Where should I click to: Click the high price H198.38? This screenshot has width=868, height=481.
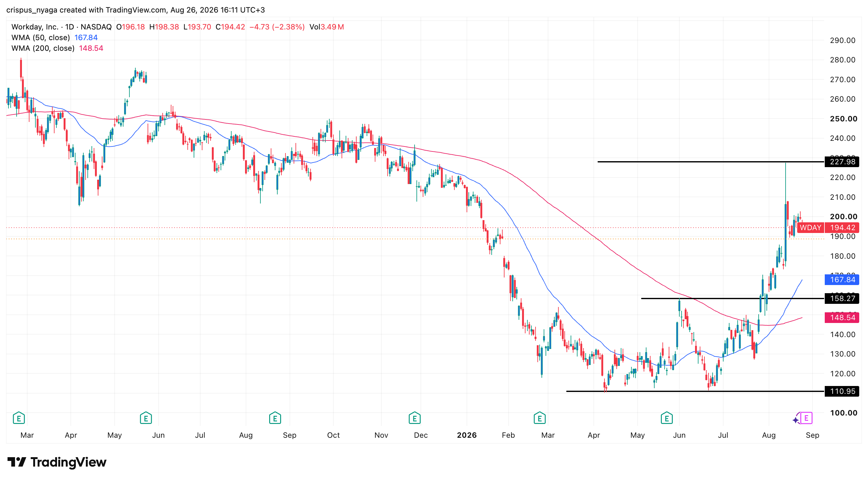[x=164, y=27]
